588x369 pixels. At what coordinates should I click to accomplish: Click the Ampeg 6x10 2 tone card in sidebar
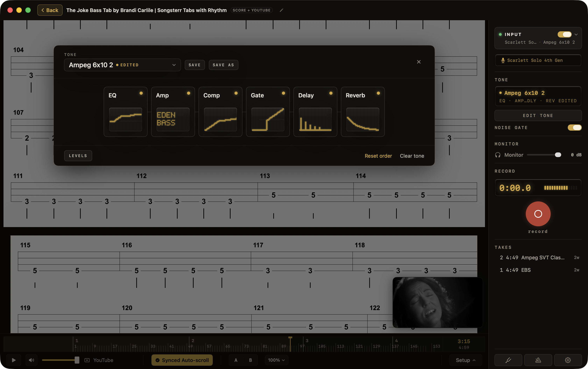(x=538, y=96)
